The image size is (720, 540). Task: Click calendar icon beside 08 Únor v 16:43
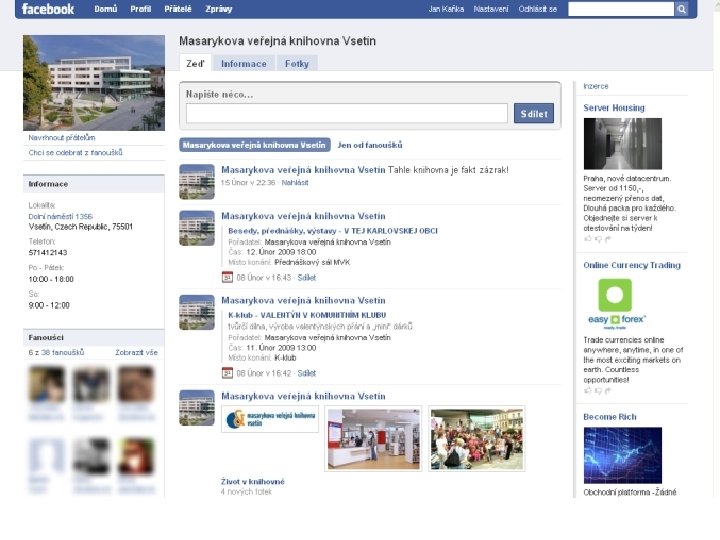[227, 277]
